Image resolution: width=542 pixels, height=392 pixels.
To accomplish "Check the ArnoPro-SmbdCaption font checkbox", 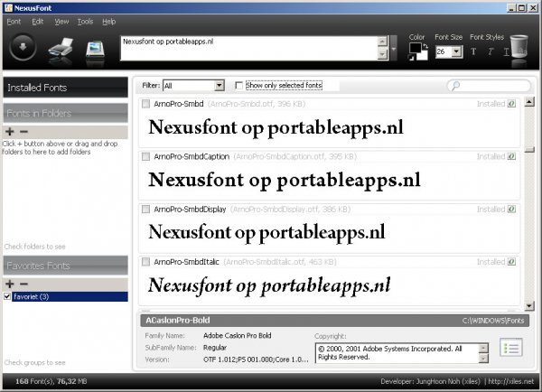I will pos(146,157).
